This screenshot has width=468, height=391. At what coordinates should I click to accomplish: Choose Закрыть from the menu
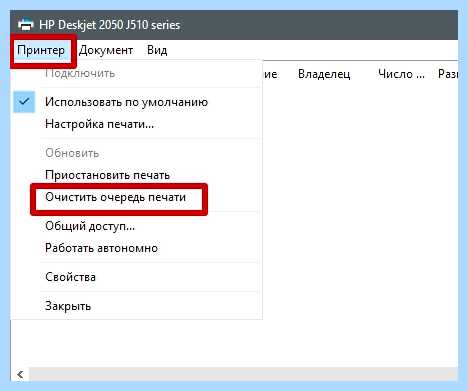pos(68,306)
